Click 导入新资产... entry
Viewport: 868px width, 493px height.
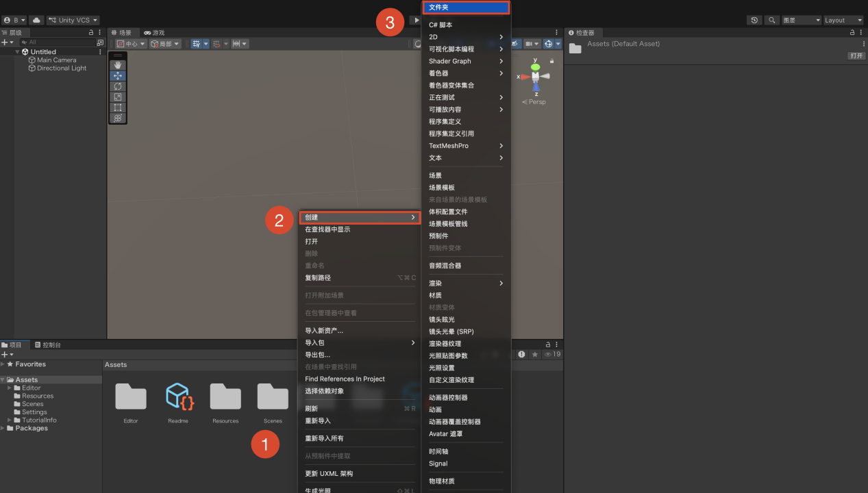[x=359, y=331]
